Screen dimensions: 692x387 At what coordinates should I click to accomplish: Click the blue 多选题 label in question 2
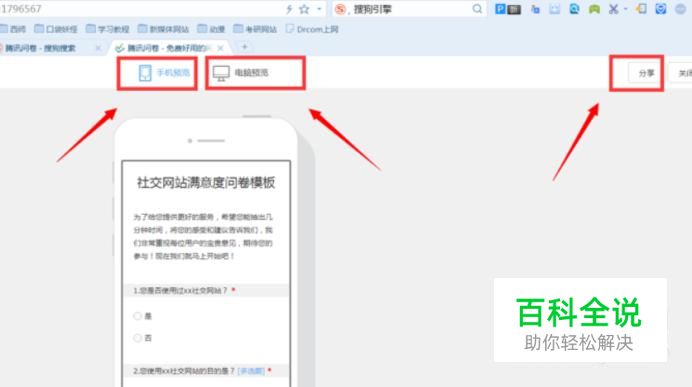pyautogui.click(x=251, y=371)
